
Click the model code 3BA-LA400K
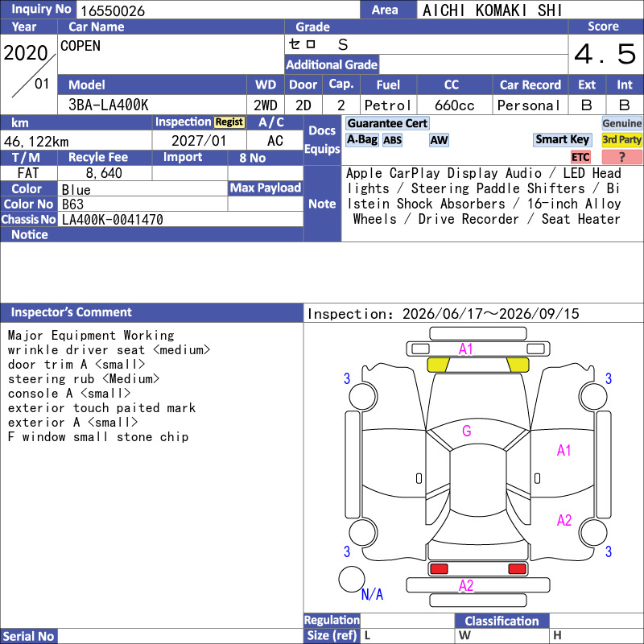[x=108, y=105]
